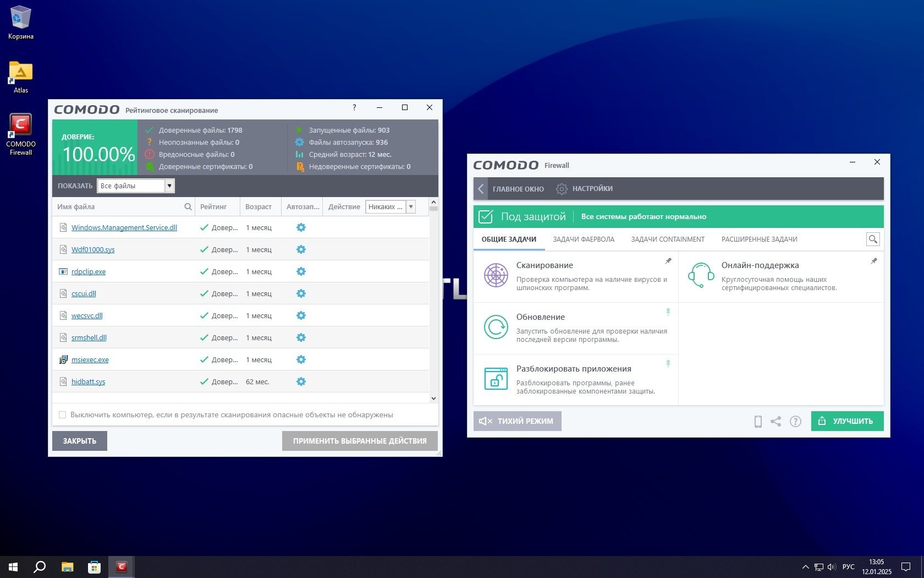Click the Online Support headset icon
This screenshot has width=924, height=578.
coord(701,275)
